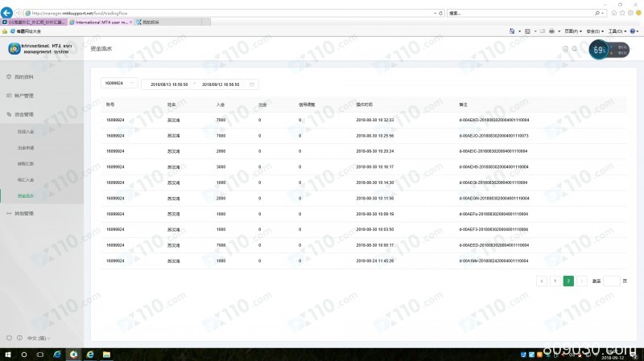Open the 工具(O) tools menu dropdown
Viewport: 644px width, 361px height.
[617, 31]
